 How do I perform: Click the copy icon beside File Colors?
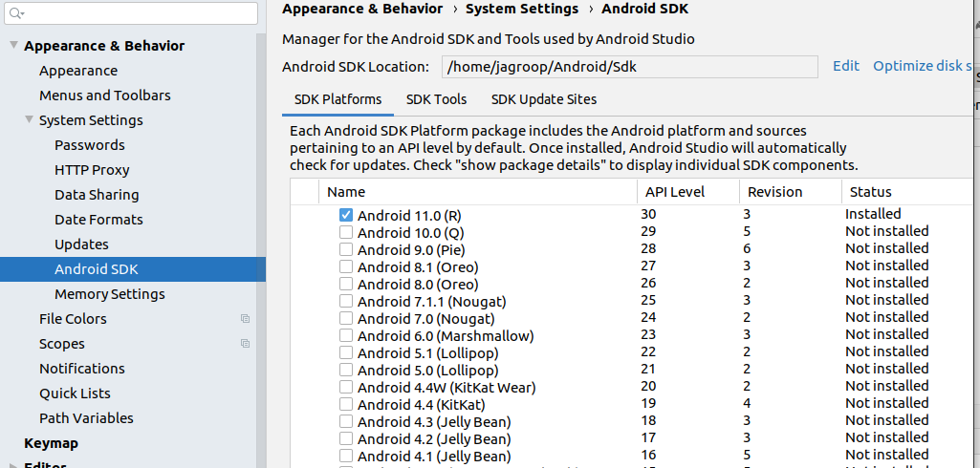click(246, 319)
